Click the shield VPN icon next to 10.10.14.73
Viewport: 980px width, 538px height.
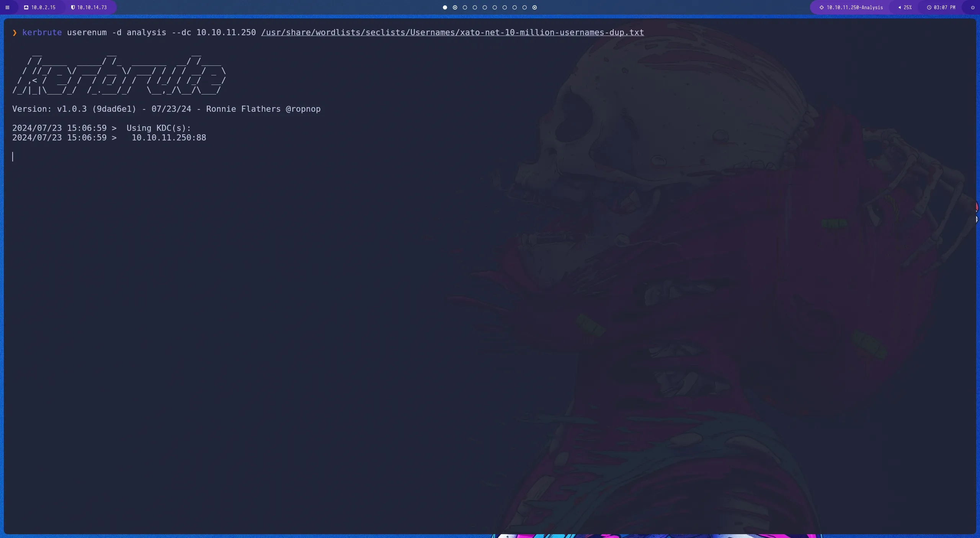tap(72, 7)
